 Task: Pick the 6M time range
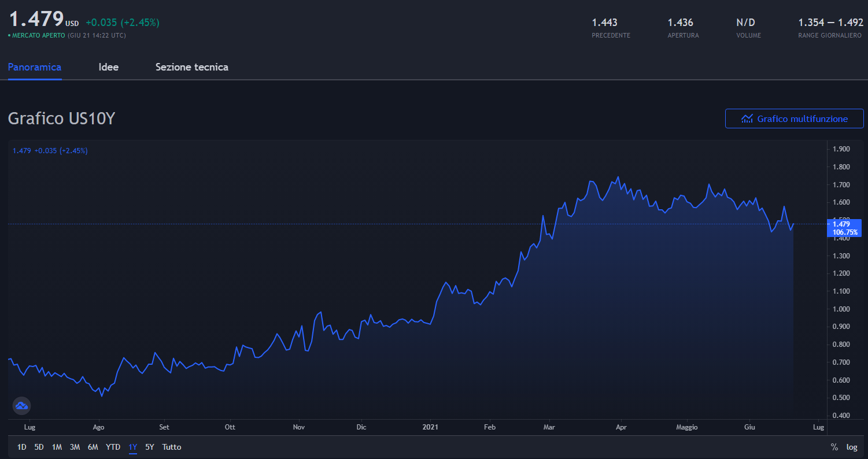[93, 447]
